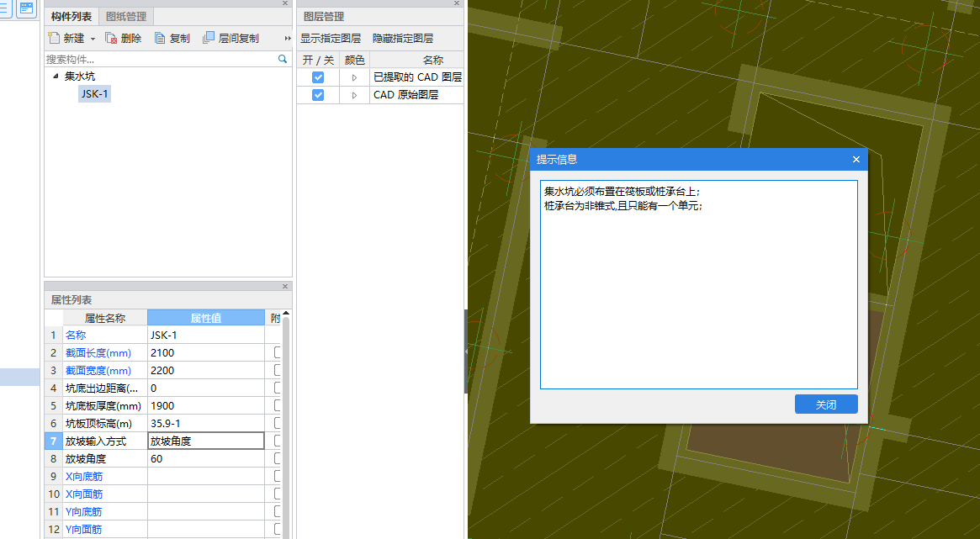
Task: Edit 截面宽度 value 2200
Action: [206, 370]
